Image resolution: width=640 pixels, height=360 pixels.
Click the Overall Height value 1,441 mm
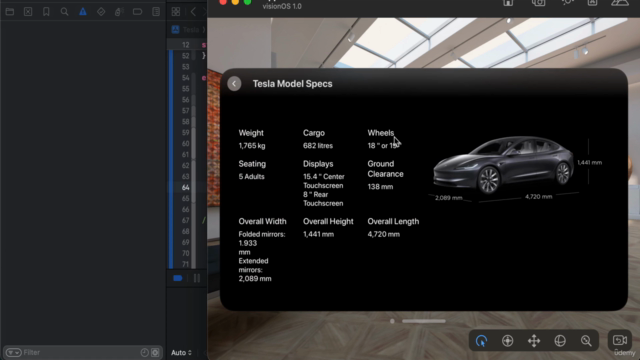tap(318, 234)
